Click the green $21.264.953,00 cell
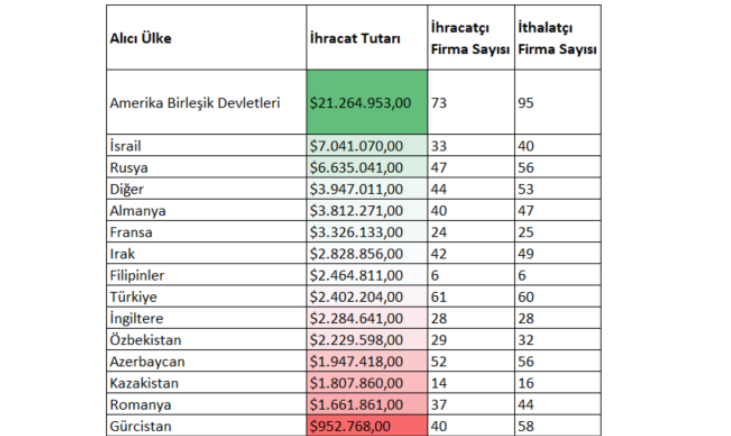731x436 pixels. coord(366,102)
